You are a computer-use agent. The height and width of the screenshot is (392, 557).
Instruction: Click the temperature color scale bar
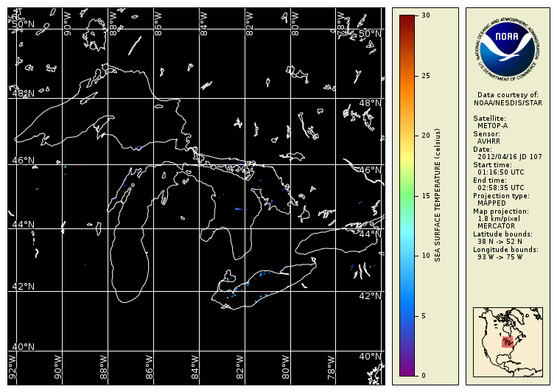407,195
